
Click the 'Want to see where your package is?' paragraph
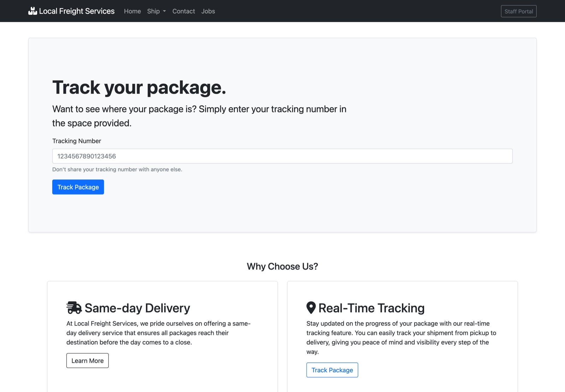click(x=199, y=116)
